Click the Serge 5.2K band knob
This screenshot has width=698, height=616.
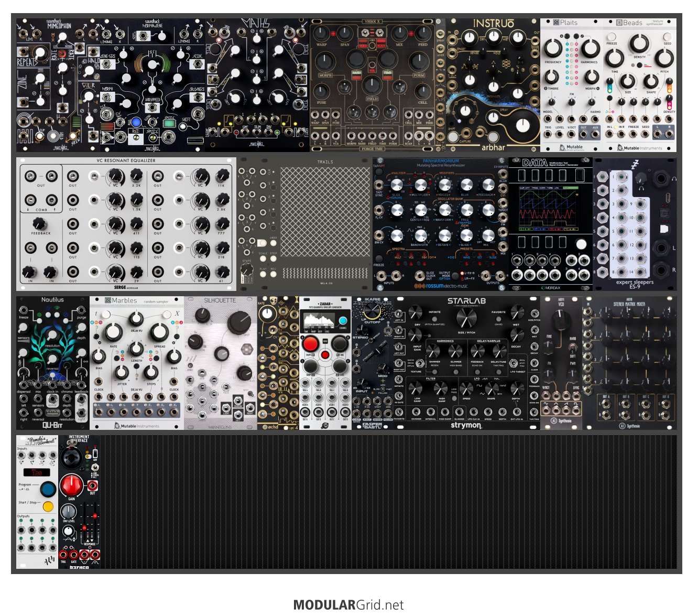click(x=136, y=176)
